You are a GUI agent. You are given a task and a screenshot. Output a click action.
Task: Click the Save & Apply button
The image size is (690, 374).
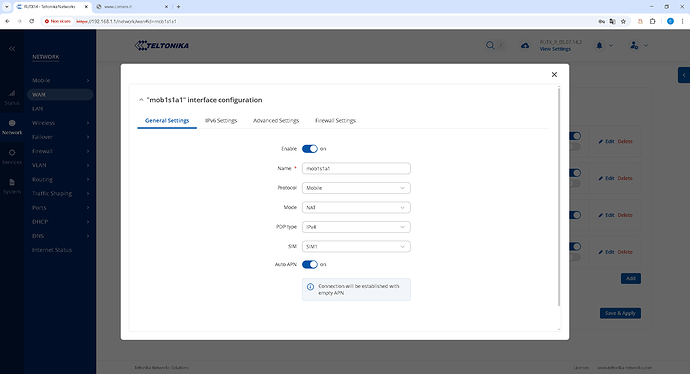pyautogui.click(x=620, y=313)
